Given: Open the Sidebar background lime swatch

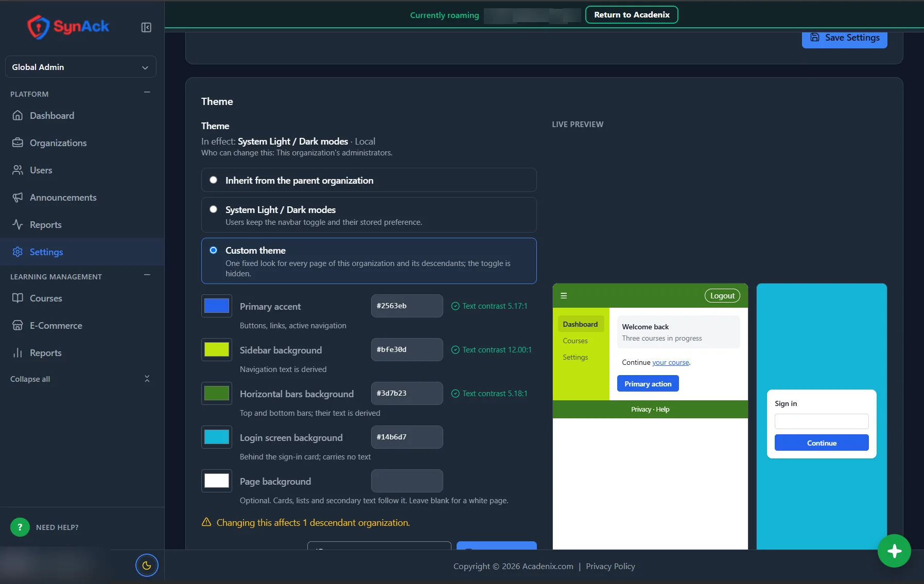Looking at the screenshot, I should 217,349.
